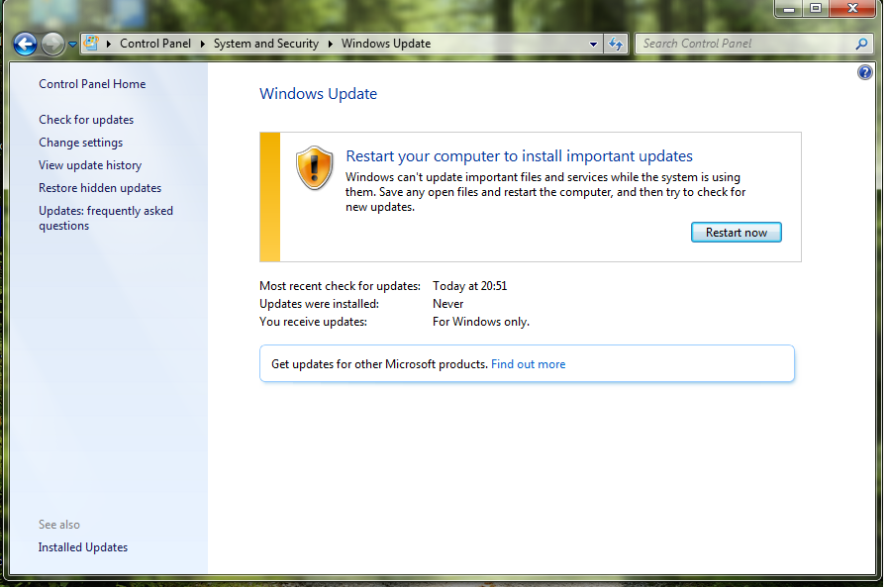Click the Find out more link
The width and height of the screenshot is (889, 588).
click(528, 364)
